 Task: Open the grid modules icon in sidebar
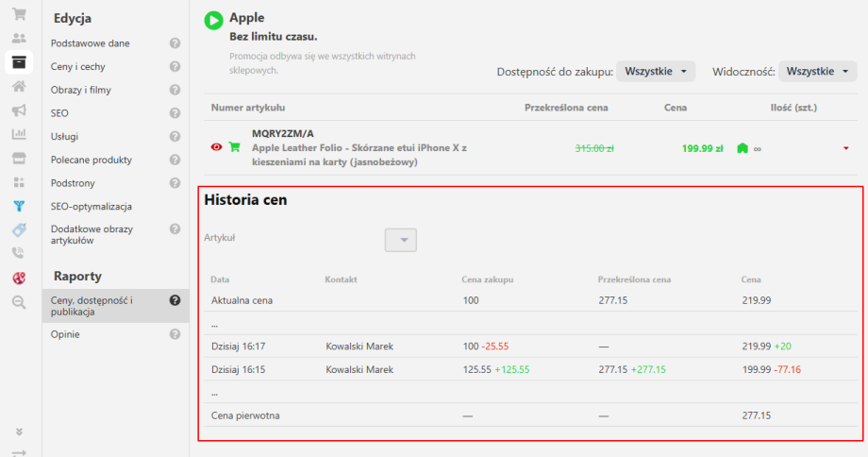pos(19,182)
